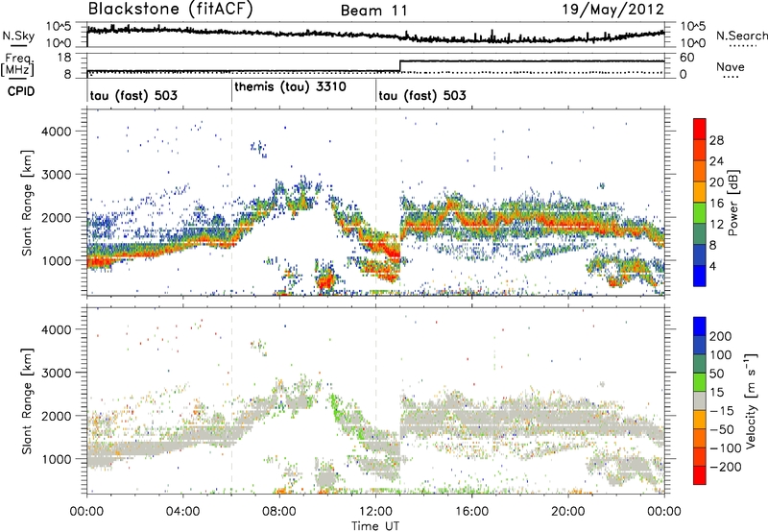
Task: Click the 'Beam 11' header label
Action: (373, 11)
